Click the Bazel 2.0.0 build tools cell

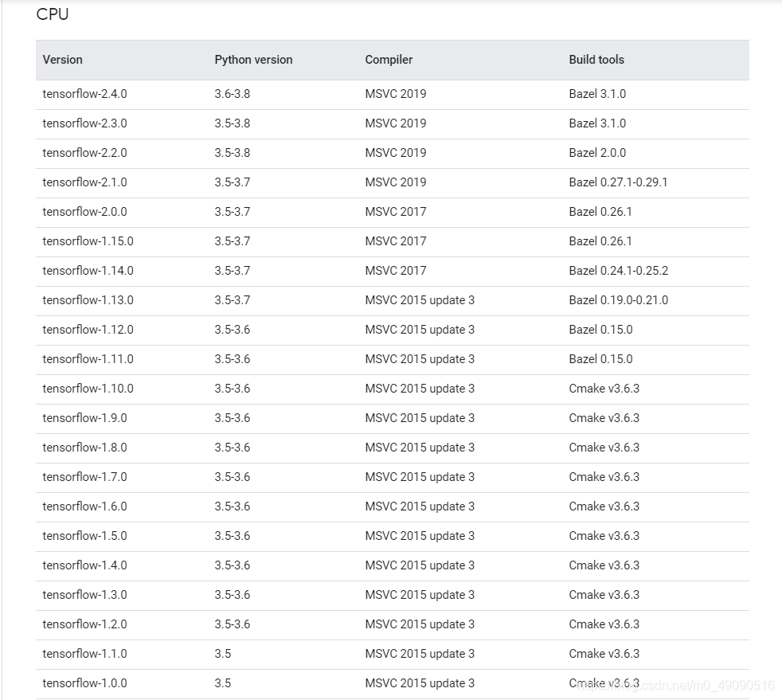point(597,153)
